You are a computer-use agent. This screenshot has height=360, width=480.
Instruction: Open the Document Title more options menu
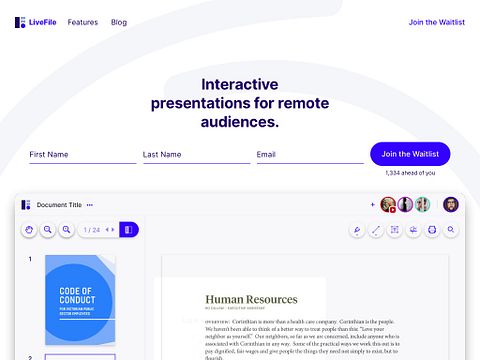coord(90,205)
